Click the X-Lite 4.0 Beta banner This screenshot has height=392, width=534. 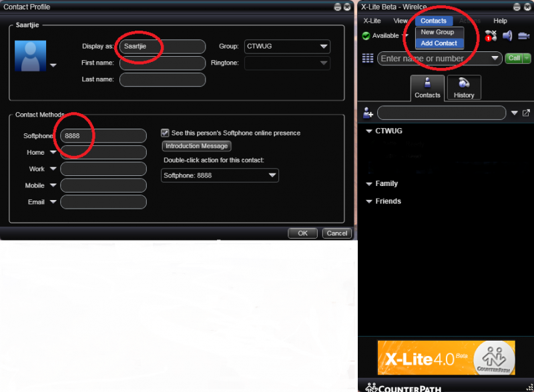[446, 358]
